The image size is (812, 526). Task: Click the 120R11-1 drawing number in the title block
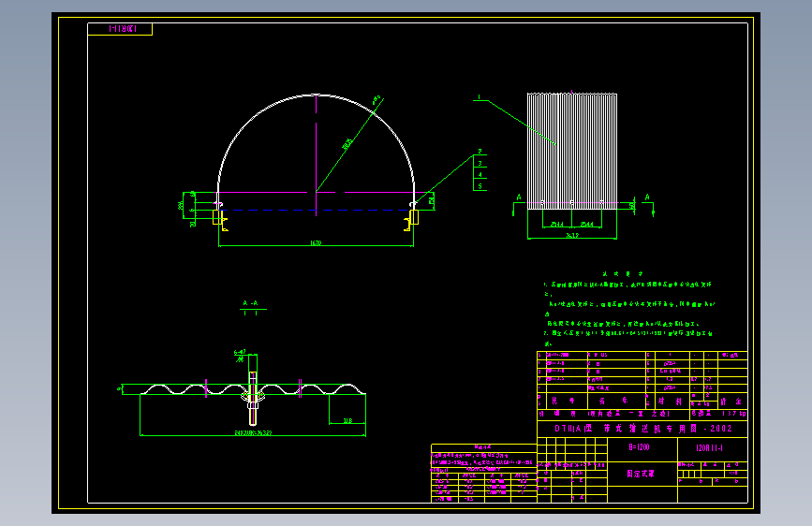[710, 447]
